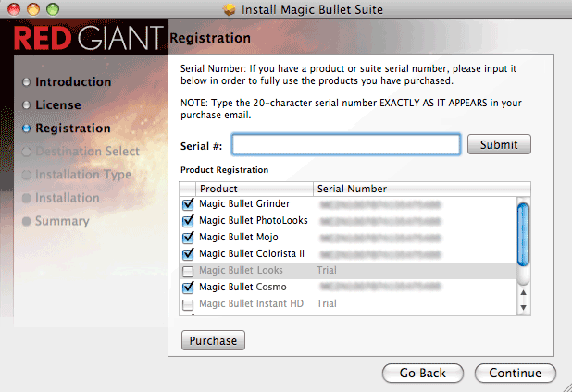Click the scrollbar down arrow
The height and width of the screenshot is (392, 572).
coord(524,308)
